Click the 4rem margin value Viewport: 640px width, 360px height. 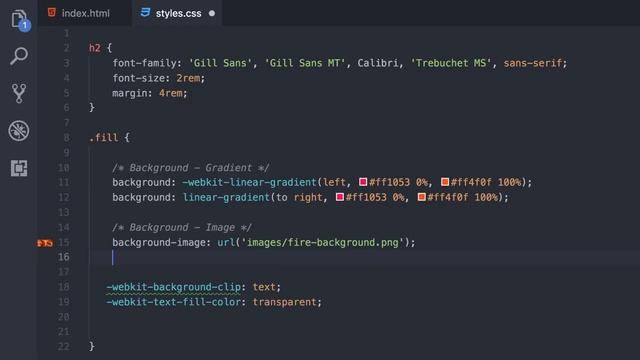(171, 93)
